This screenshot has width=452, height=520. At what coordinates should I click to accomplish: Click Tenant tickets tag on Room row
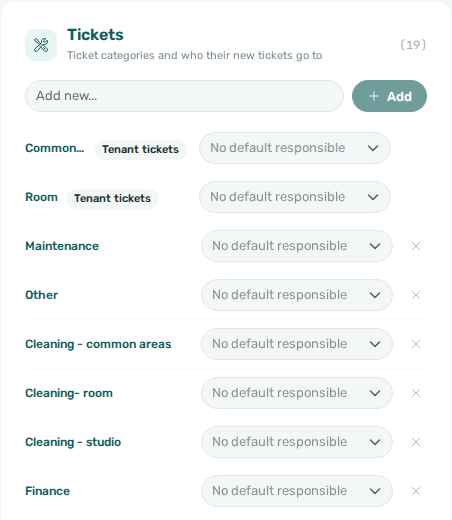112,198
